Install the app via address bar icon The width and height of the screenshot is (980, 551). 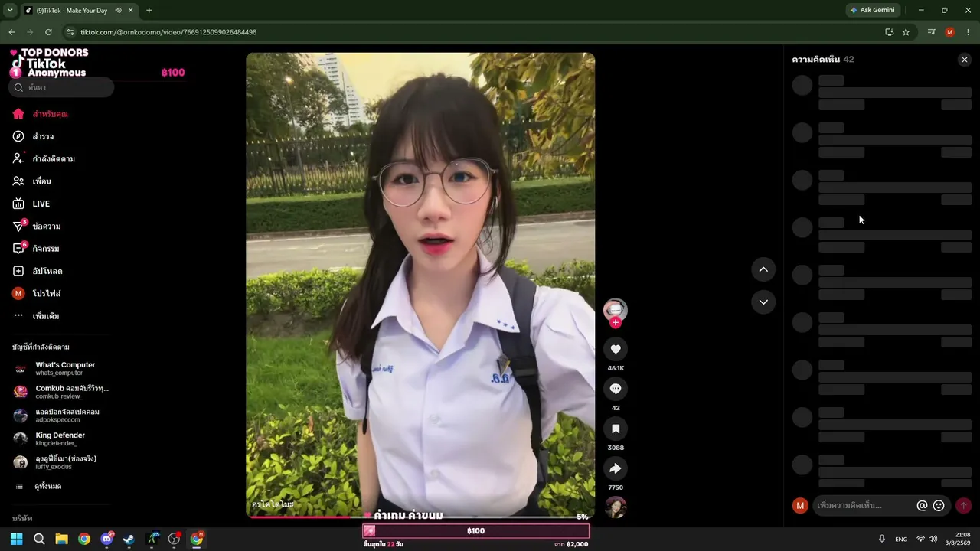[889, 32]
